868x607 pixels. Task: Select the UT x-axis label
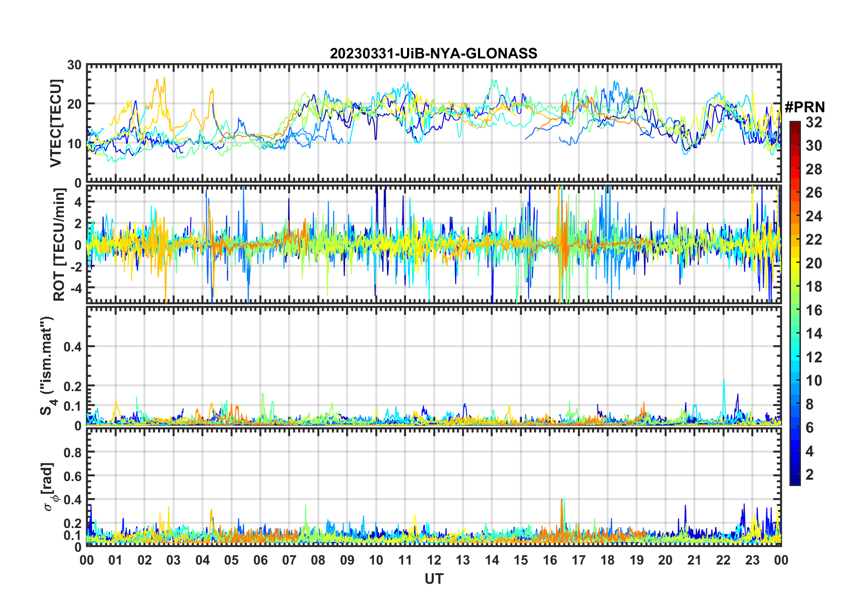click(x=434, y=579)
